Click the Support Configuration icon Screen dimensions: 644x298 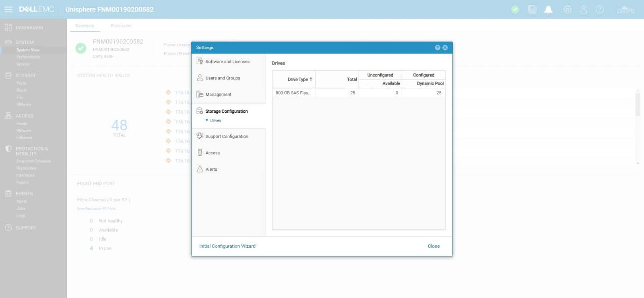200,136
